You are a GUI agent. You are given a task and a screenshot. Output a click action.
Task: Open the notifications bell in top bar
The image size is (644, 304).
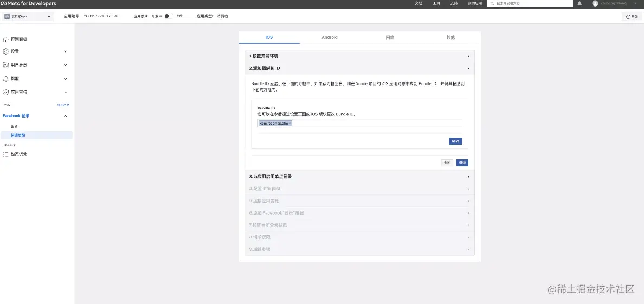tap(579, 3)
